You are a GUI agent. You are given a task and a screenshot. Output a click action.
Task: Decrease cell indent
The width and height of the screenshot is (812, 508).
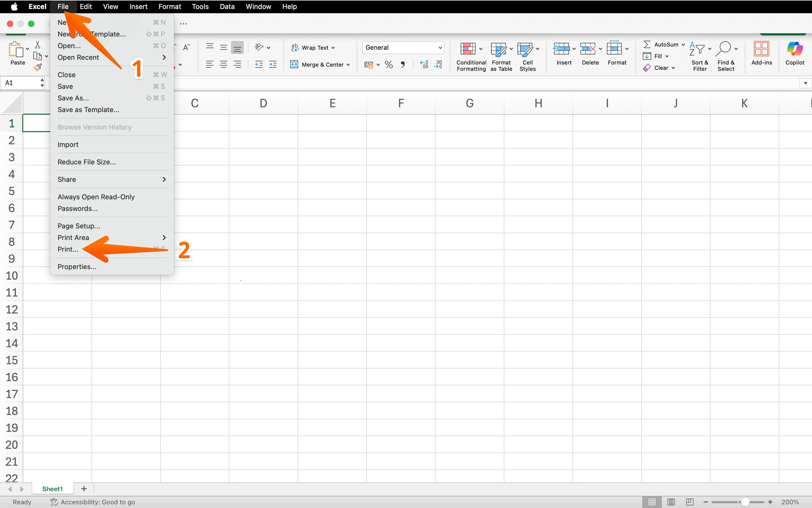[x=259, y=64]
